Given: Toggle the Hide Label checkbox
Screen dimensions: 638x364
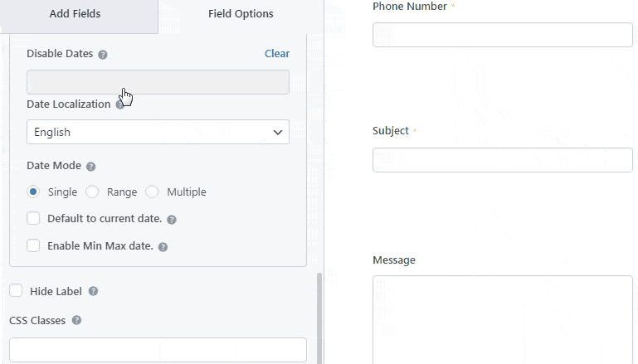Looking at the screenshot, I should click(x=16, y=290).
